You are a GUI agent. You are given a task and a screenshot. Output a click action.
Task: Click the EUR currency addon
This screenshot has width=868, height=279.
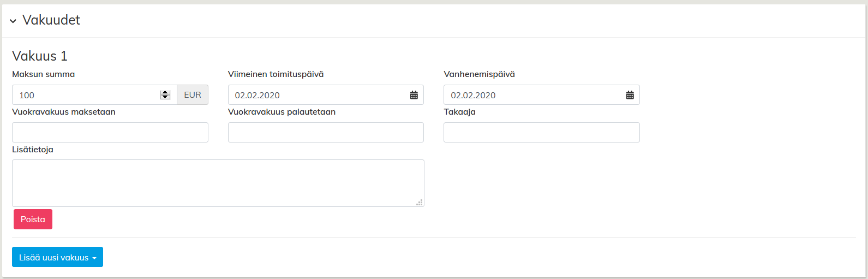click(x=193, y=95)
